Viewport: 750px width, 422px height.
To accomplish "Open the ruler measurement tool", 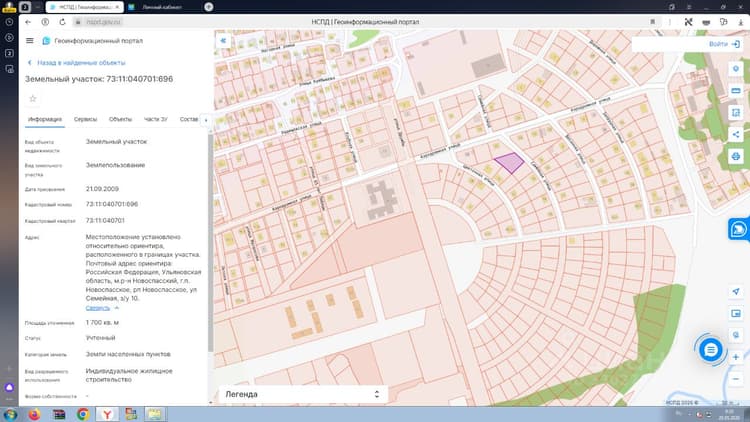I will coord(736,91).
